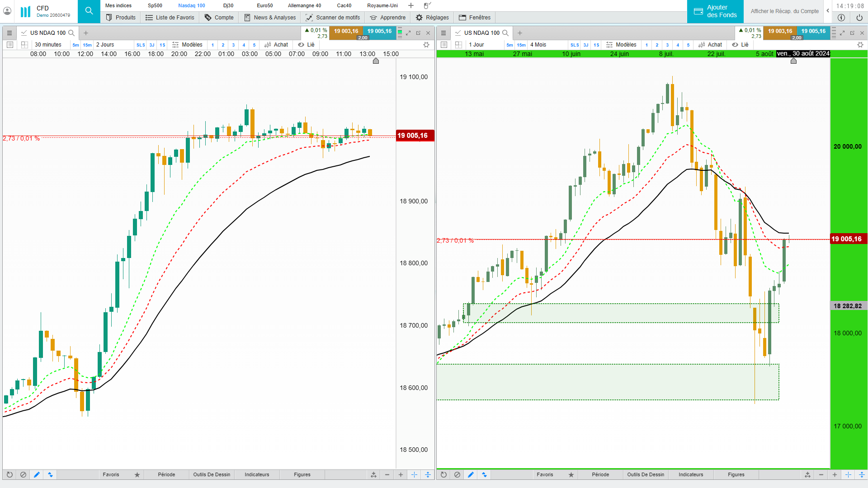Viewport: 868px width, 488px height.
Task: Select the Sp500 index tab
Action: (x=155, y=5)
